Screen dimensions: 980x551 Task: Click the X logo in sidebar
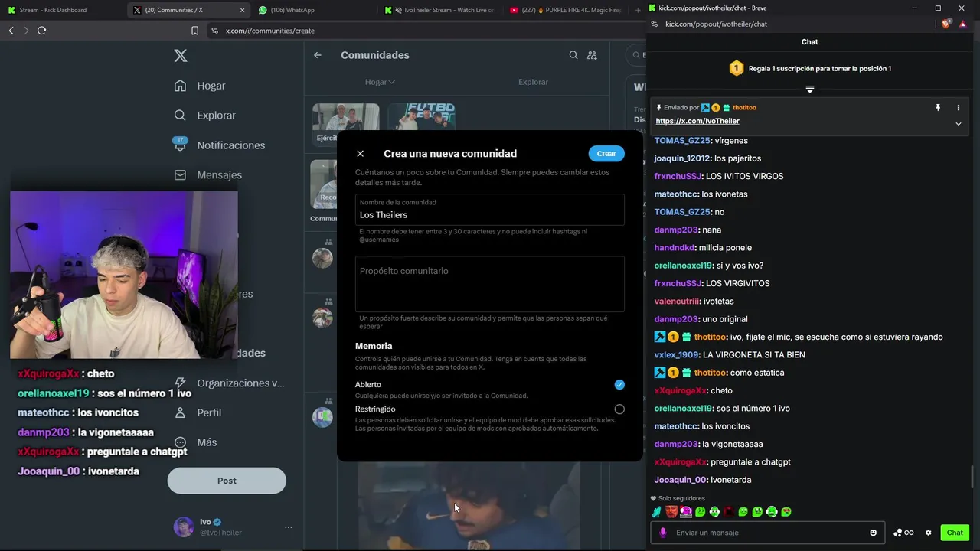click(180, 55)
